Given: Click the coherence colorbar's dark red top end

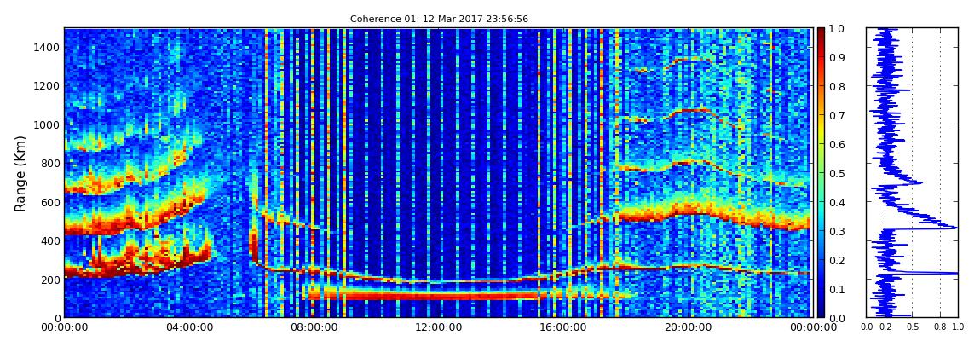Looking at the screenshot, I should point(821,32).
